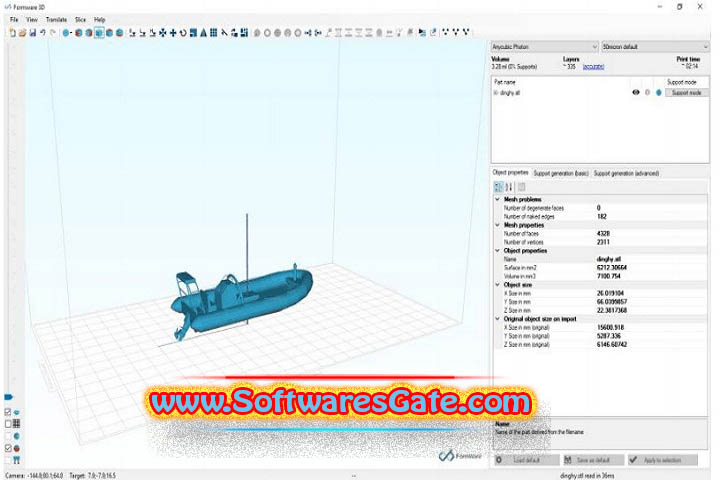
Task: Open the Anycubic Photon printer dropdown
Action: coord(545,47)
